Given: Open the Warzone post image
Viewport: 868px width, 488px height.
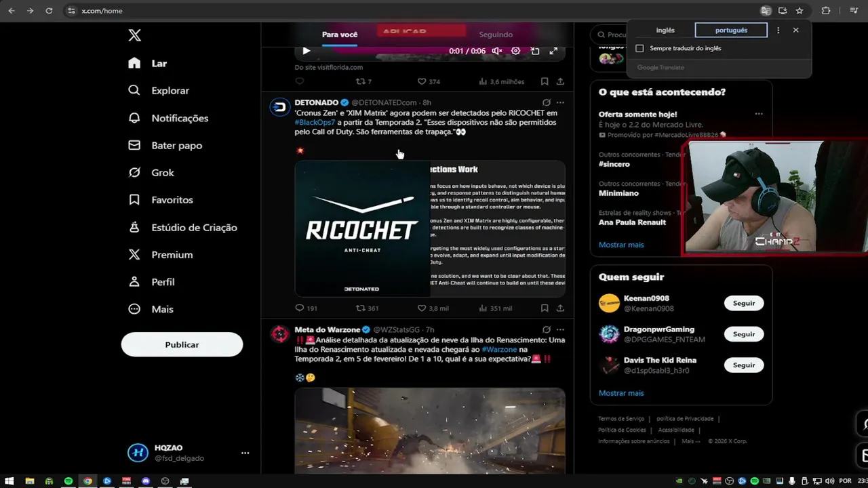Looking at the screenshot, I should point(430,430).
